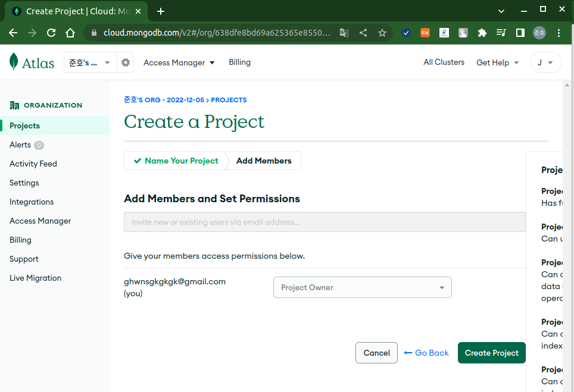Image resolution: width=574 pixels, height=392 pixels.
Task: Open Live Migration in the sidebar
Action: pyautogui.click(x=36, y=278)
